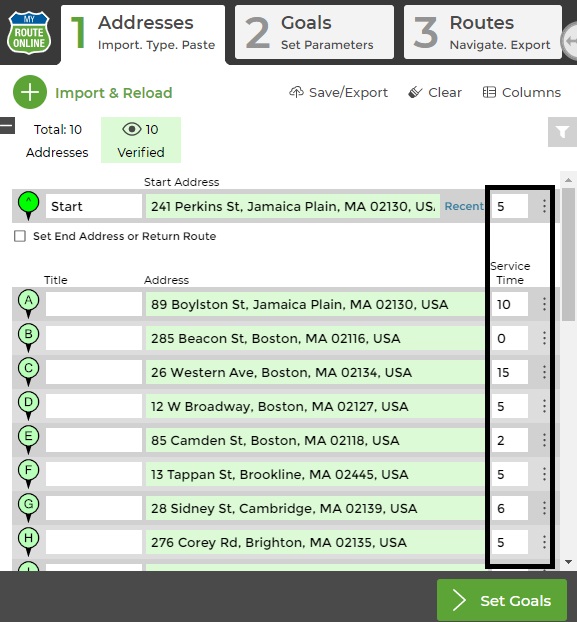Open three-dot menu for 285 Beacon St row

coord(544,338)
